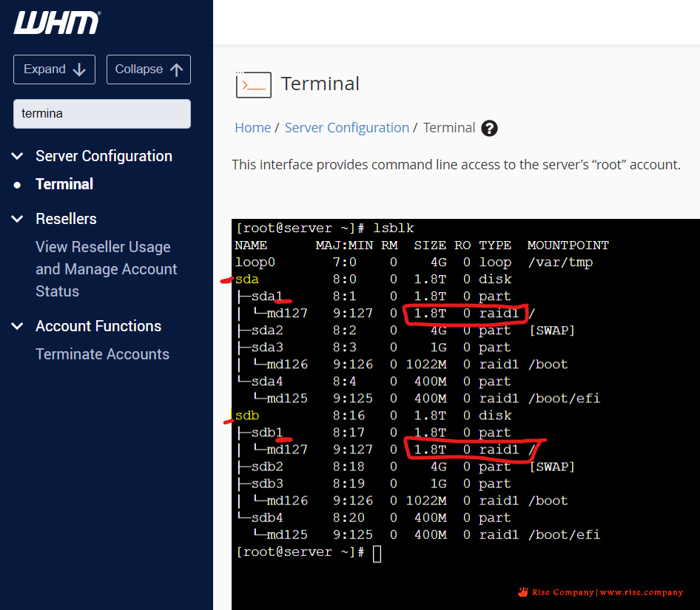Click the interface description sentence

click(x=456, y=165)
